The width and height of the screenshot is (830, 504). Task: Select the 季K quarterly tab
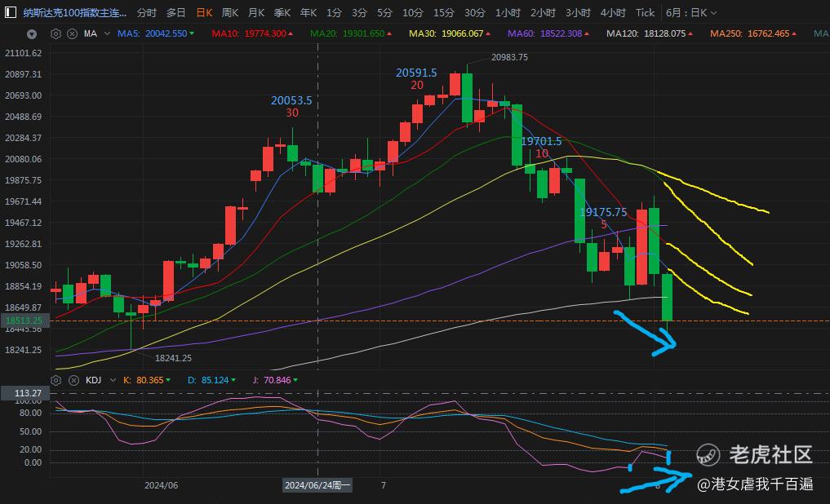tap(282, 13)
